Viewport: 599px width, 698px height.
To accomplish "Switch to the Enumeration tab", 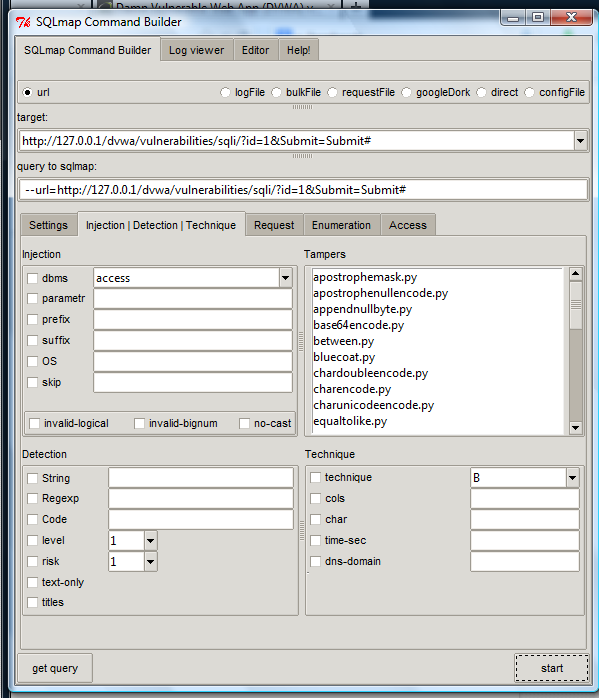I will tap(341, 225).
